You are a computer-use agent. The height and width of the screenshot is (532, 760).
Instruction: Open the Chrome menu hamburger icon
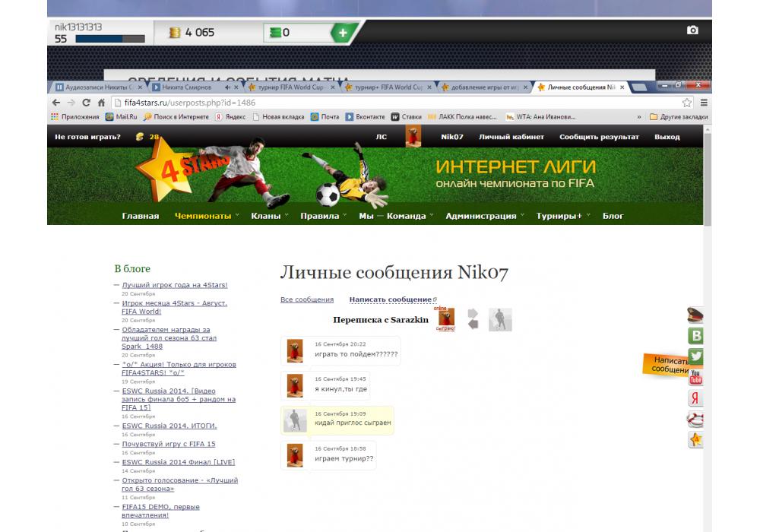coord(704,103)
